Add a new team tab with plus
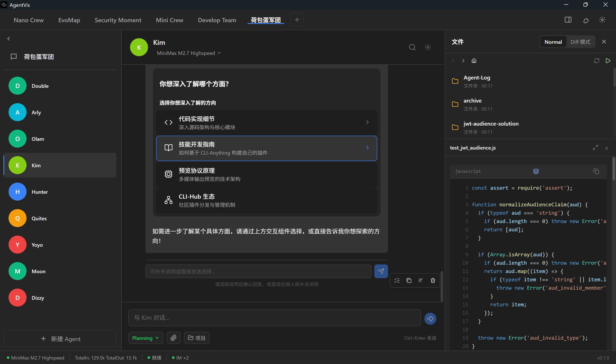The image size is (616, 364). point(297,20)
